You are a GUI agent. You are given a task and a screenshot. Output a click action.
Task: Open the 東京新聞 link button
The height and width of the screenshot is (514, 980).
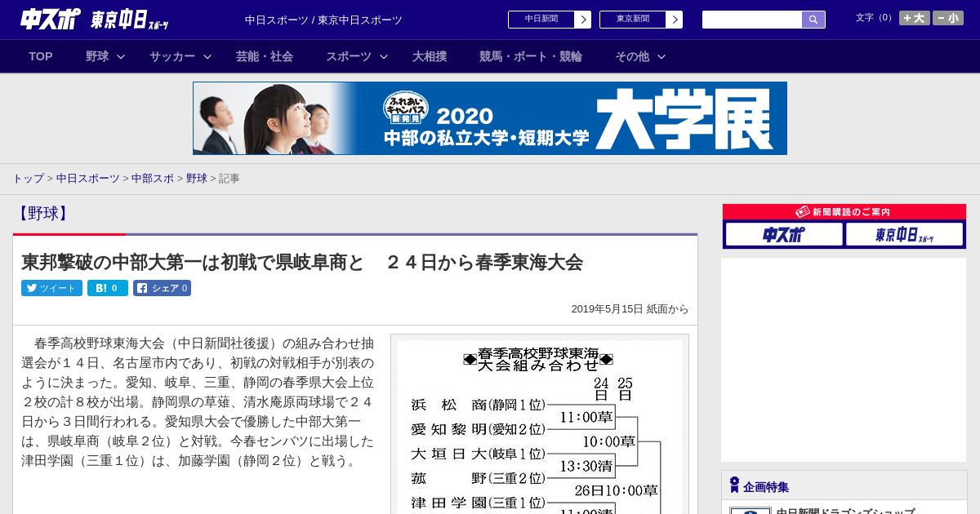click(633, 20)
